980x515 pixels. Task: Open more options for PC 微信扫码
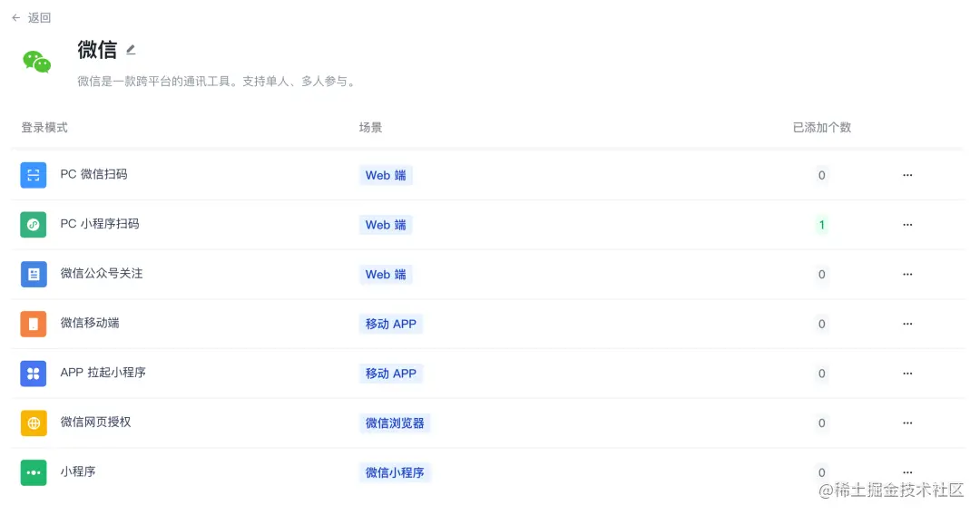(907, 175)
